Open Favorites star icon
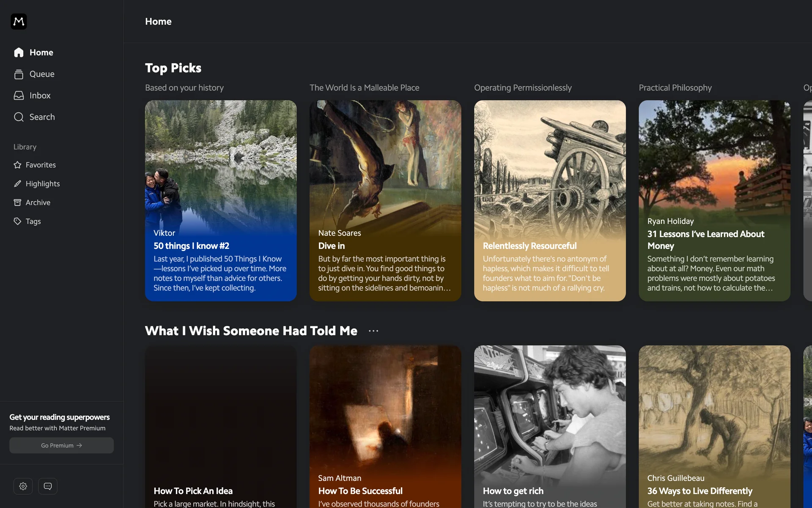Image resolution: width=812 pixels, height=508 pixels. pos(17,165)
